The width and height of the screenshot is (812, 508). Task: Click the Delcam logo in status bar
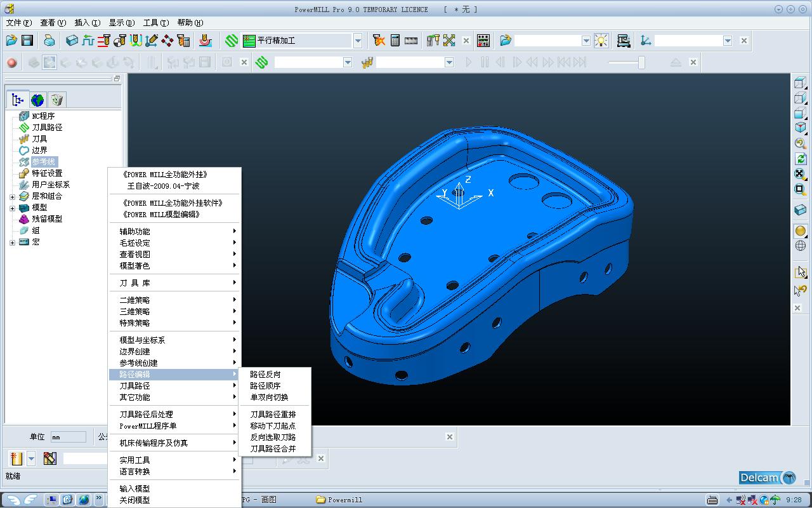pos(768,478)
